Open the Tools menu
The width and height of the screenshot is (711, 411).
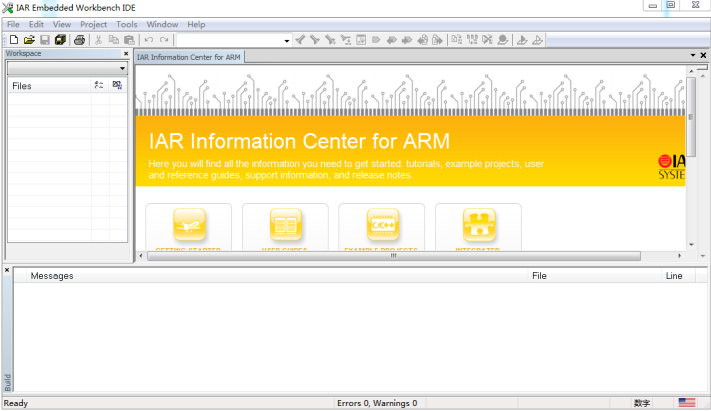pos(127,24)
